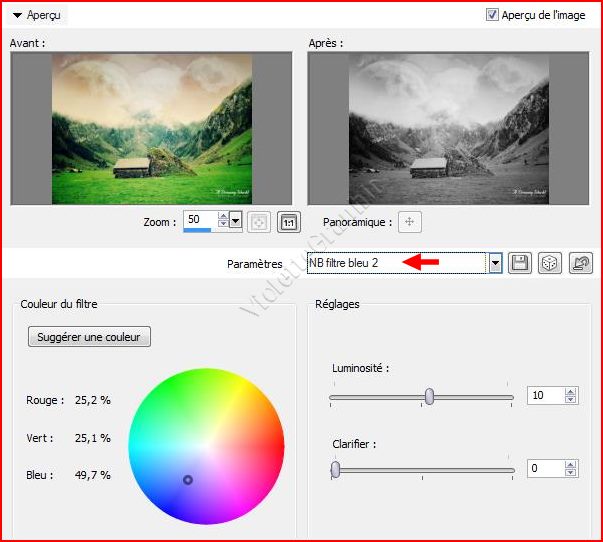Click the Clarifier slider handle
This screenshot has height=542, width=603.
pos(336,468)
